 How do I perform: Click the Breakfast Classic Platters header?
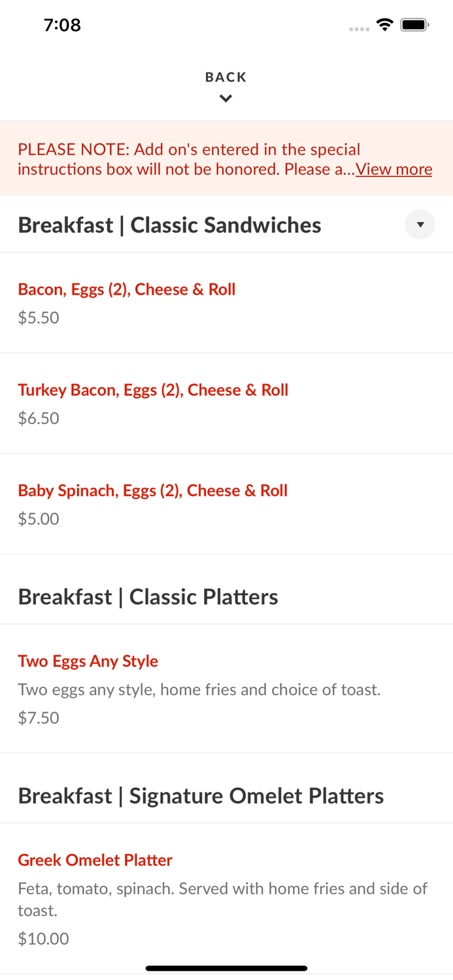(148, 596)
